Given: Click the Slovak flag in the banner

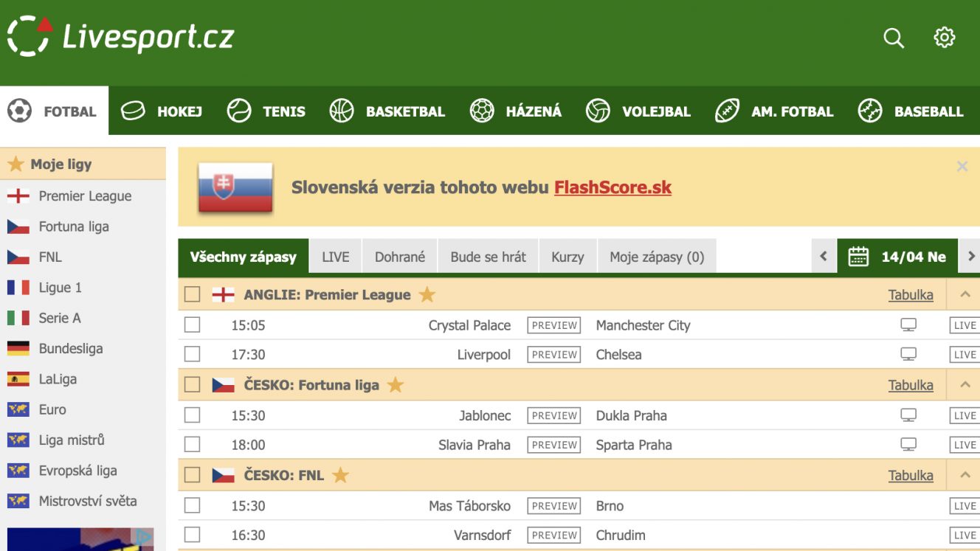Looking at the screenshot, I should (235, 188).
